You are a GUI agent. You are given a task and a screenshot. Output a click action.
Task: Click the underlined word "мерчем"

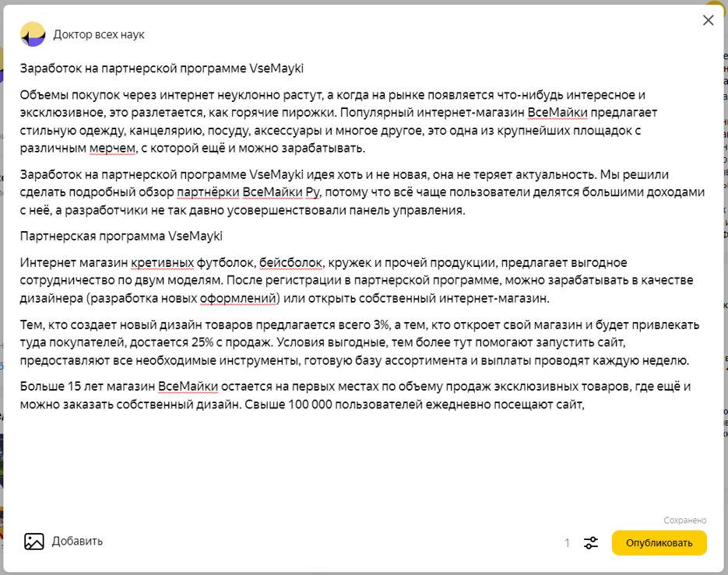112,148
